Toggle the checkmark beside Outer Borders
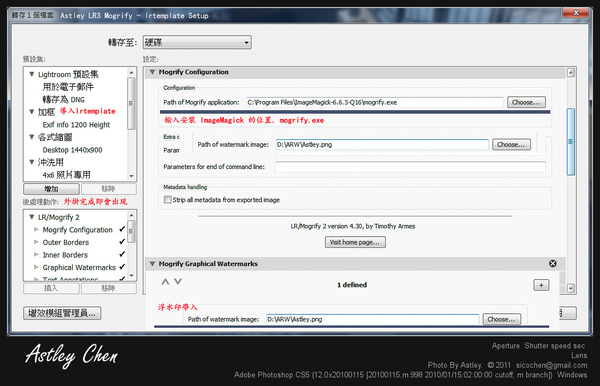 (122, 242)
